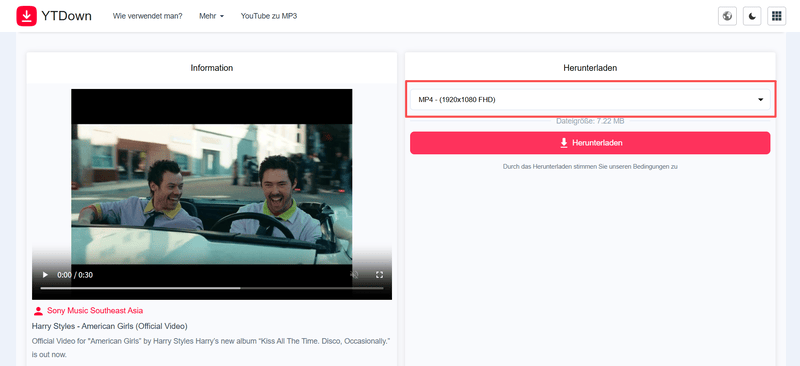Click the pink Herunterladen button
This screenshot has width=800, height=366.
pyautogui.click(x=590, y=143)
